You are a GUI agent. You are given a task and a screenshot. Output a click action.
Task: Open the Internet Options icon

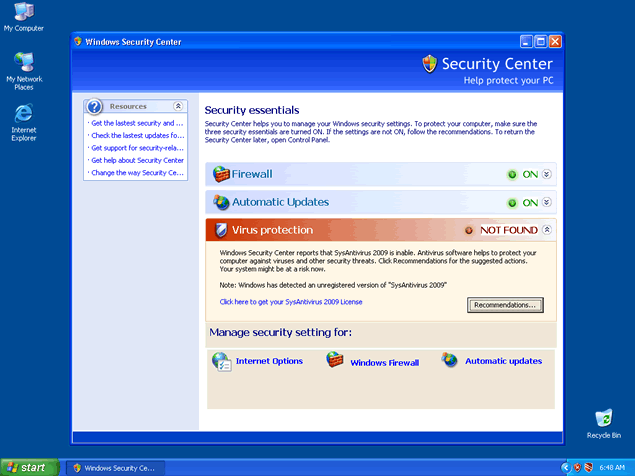coord(221,361)
